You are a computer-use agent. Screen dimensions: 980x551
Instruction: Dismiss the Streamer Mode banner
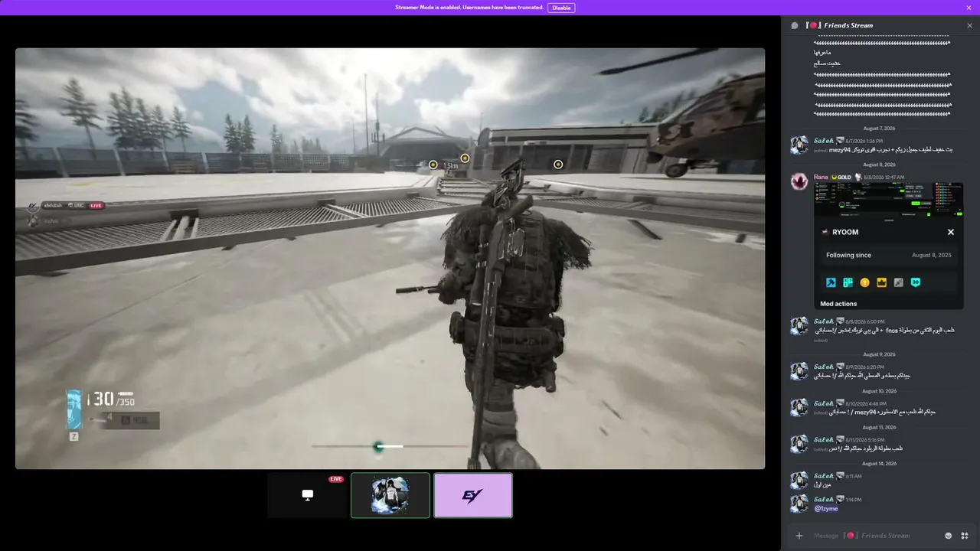tap(969, 8)
